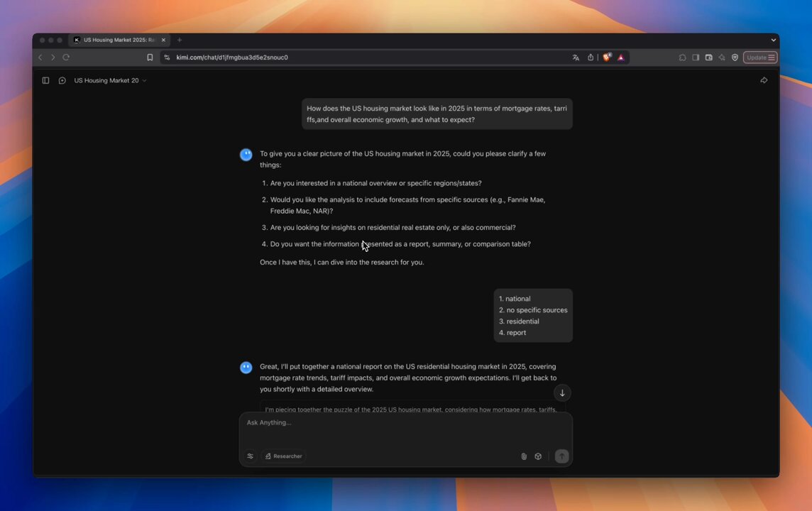Click the user message about mortgage rates
The height and width of the screenshot is (511, 812).
click(x=437, y=114)
